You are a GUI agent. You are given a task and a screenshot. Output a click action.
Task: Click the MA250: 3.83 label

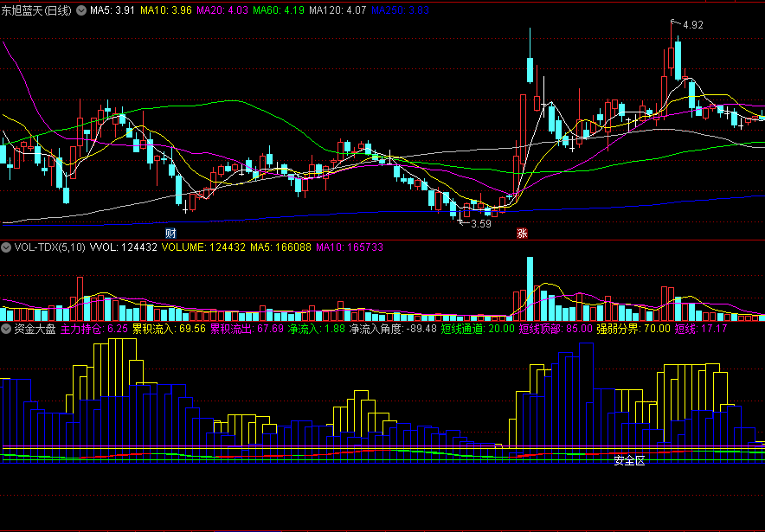pos(400,10)
